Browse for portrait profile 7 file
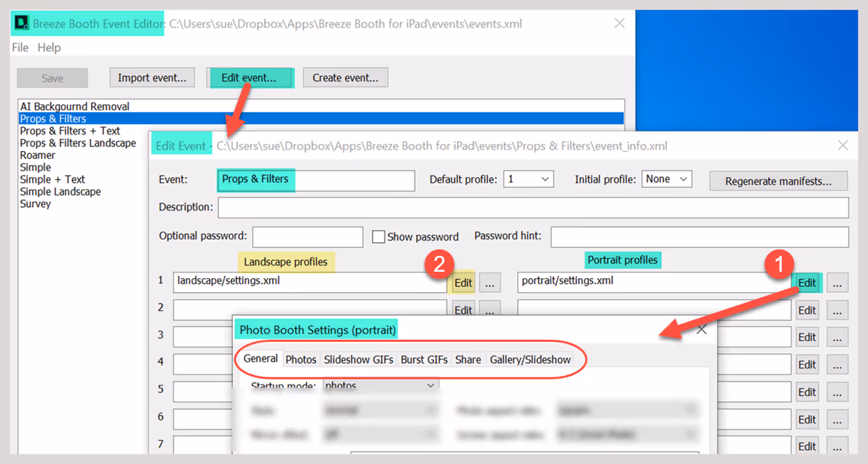The image size is (868, 464). [837, 447]
